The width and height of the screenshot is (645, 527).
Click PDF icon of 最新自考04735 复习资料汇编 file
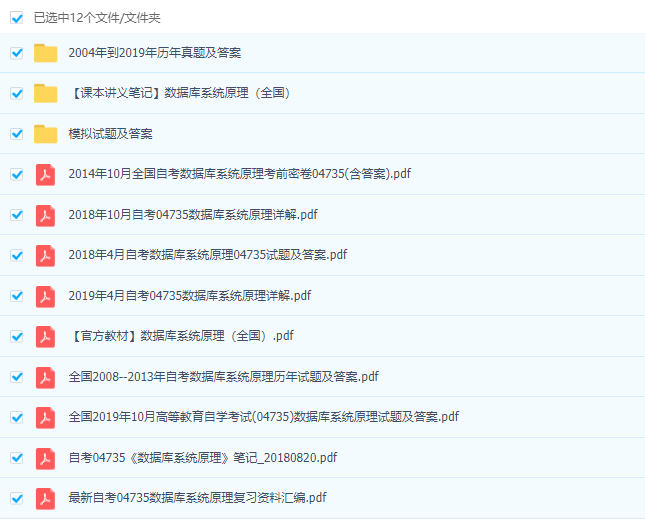45,499
